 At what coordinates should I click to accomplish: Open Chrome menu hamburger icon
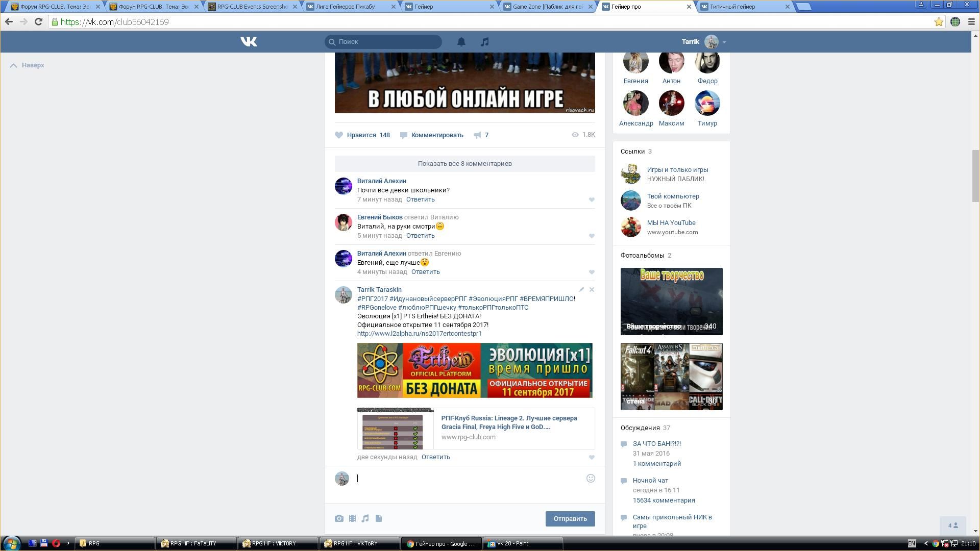[x=971, y=22]
